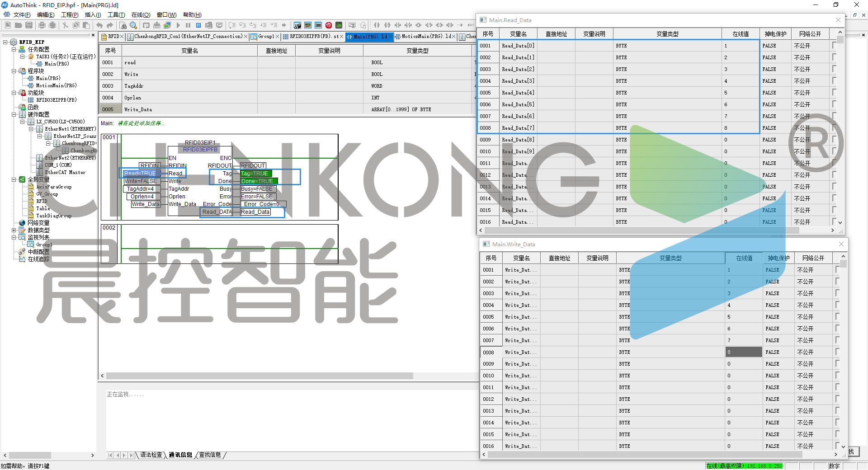The height and width of the screenshot is (470, 868).
Task: Close the RFID editor tab
Action: pyautogui.click(x=122, y=37)
